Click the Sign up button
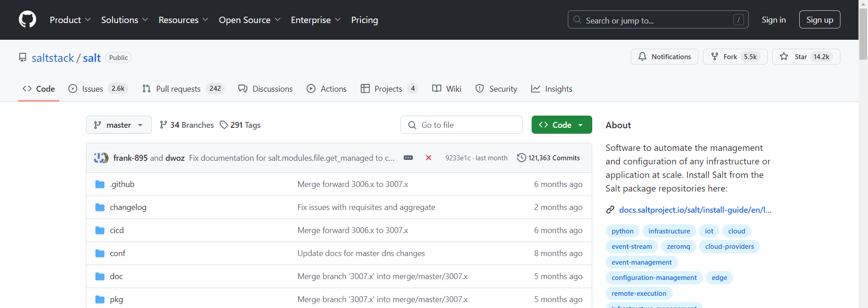The image size is (868, 308). pyautogui.click(x=820, y=19)
